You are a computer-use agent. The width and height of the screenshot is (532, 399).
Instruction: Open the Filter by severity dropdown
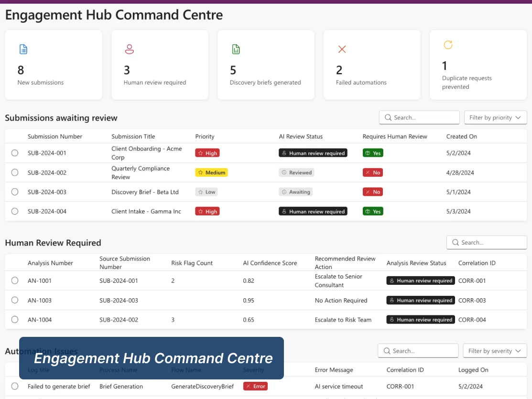point(495,351)
